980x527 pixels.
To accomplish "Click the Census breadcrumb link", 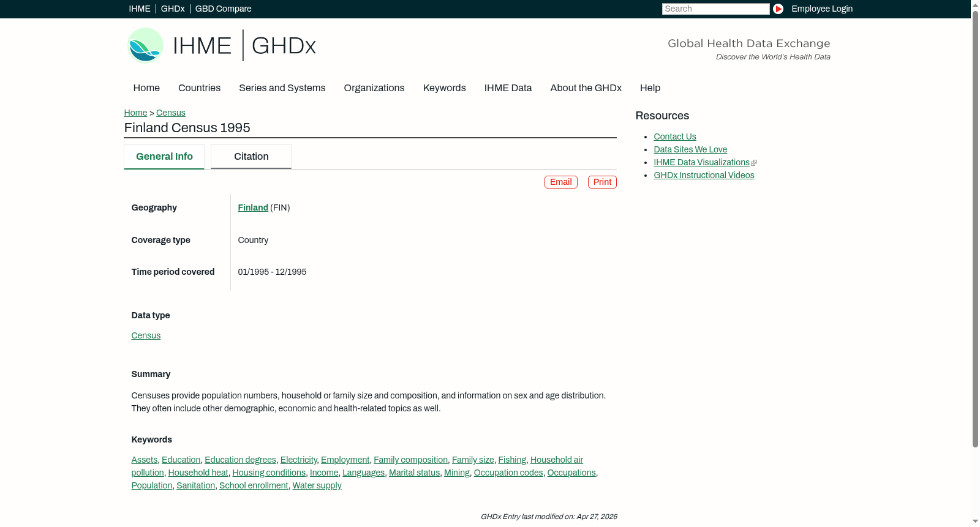I will 171,113.
